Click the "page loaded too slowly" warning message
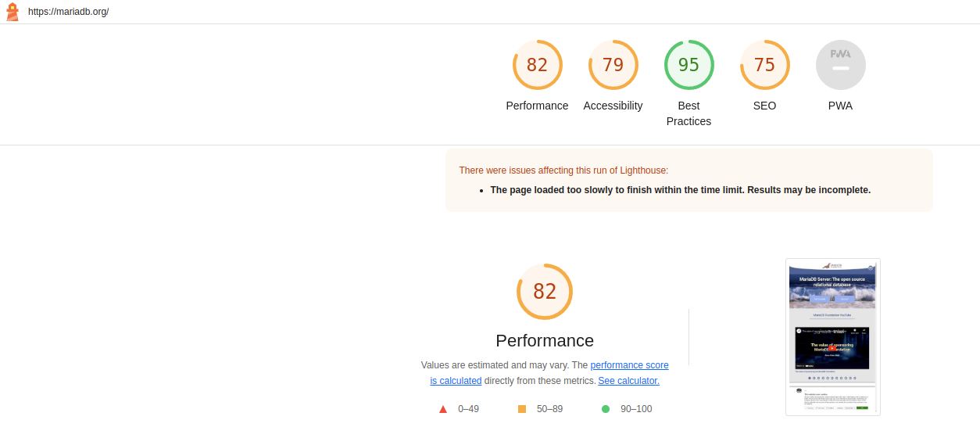Screen dimensions: 980x445 point(680,190)
